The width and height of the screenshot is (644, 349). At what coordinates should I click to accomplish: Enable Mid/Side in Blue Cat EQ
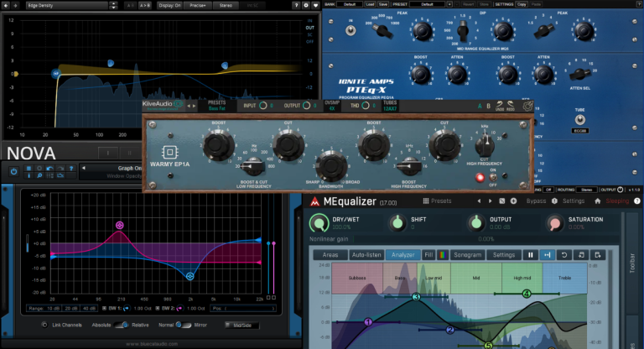click(242, 326)
